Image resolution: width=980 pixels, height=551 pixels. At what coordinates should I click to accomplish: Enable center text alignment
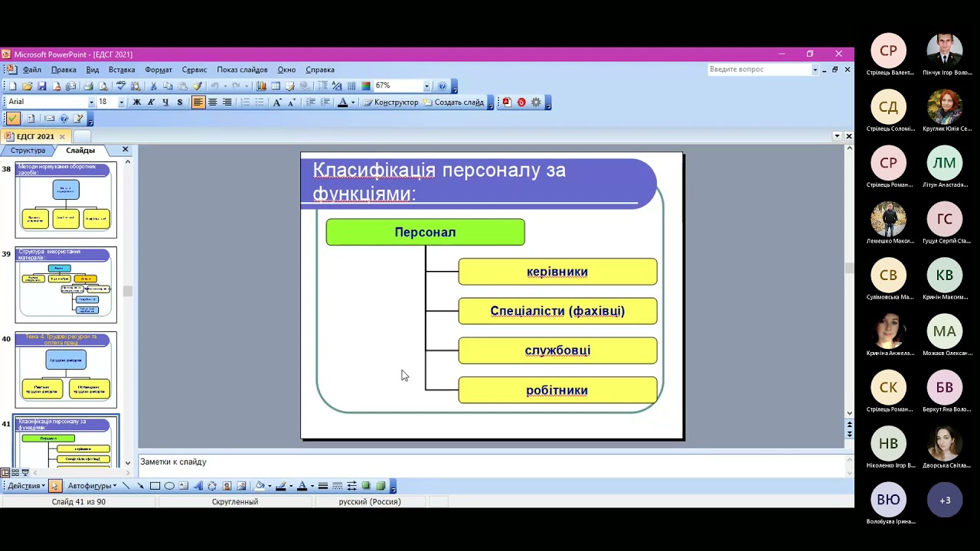point(212,102)
